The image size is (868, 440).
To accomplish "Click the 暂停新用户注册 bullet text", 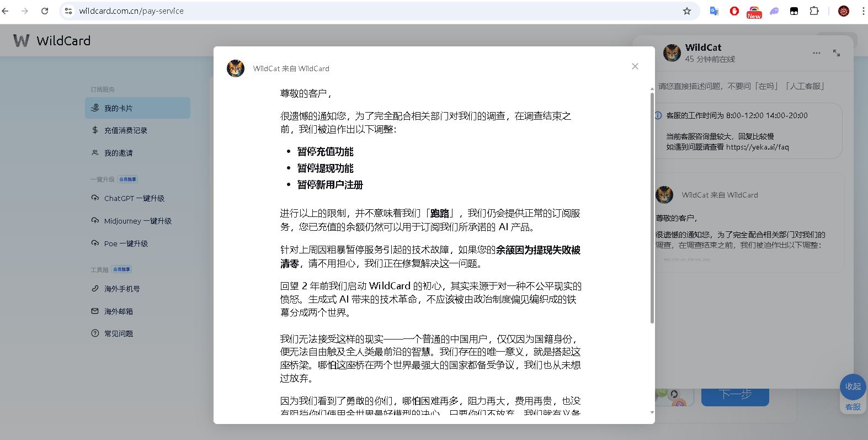I will pos(330,185).
